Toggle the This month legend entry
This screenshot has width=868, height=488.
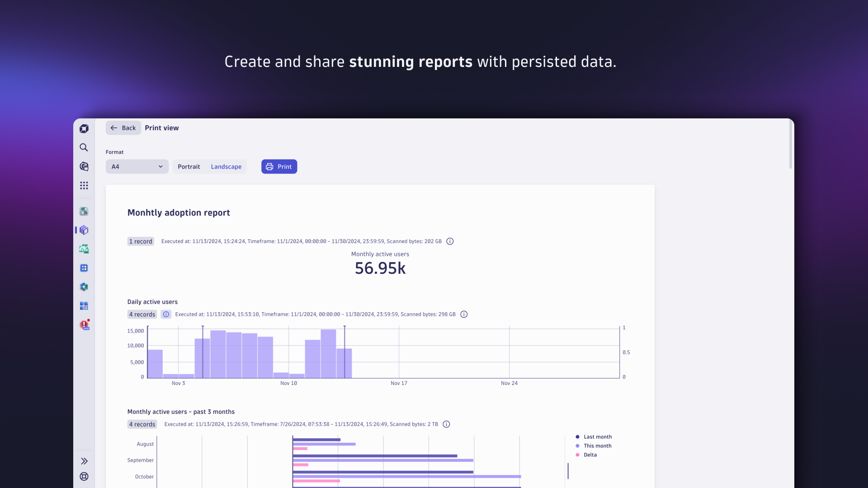(594, 446)
